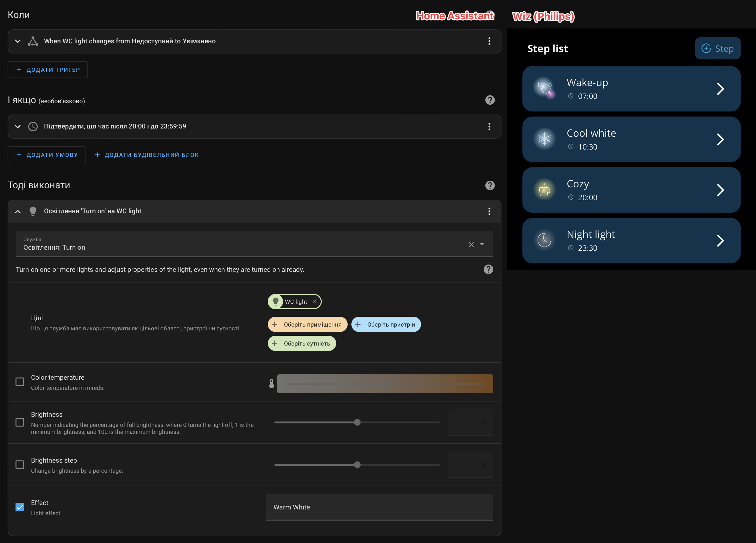The image size is (756, 543).
Task: Click the Color temperature gradient slider
Action: pyautogui.click(x=385, y=384)
